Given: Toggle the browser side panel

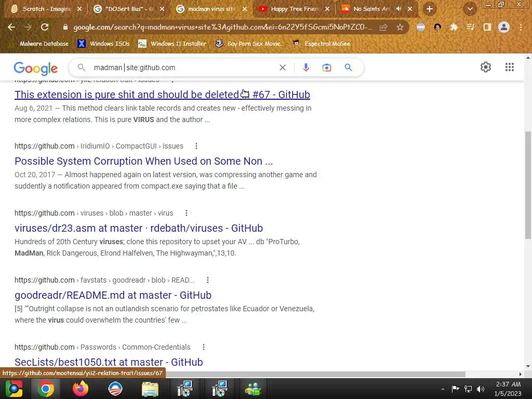Looking at the screenshot, I should tap(487, 27).
